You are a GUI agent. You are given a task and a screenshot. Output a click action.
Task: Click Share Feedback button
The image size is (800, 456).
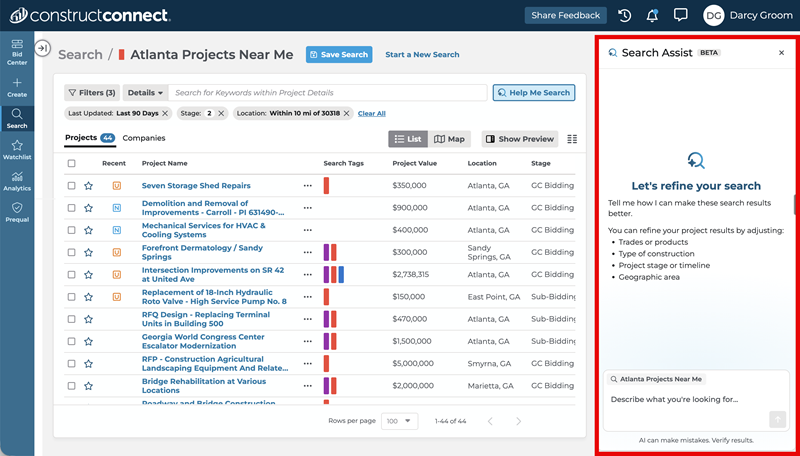click(x=565, y=15)
